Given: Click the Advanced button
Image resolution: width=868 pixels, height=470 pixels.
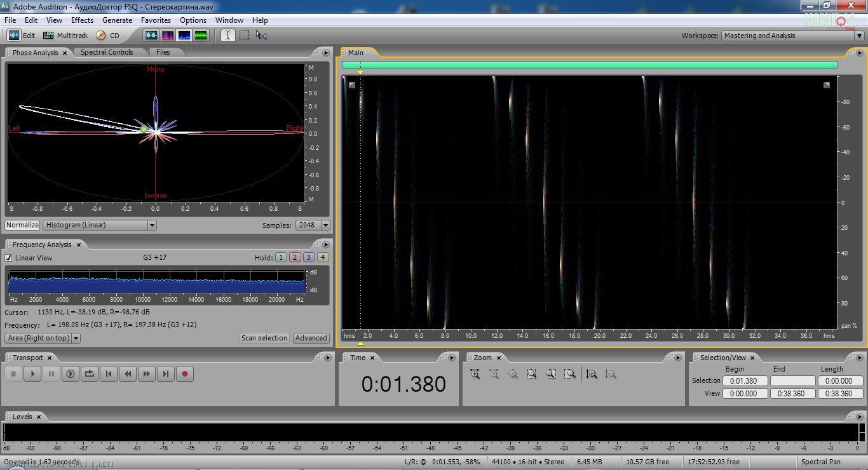Looking at the screenshot, I should tap(311, 338).
